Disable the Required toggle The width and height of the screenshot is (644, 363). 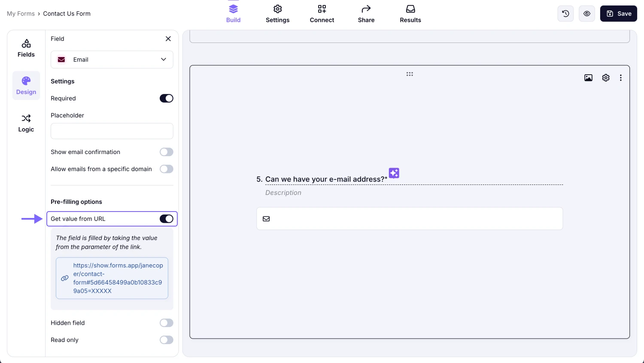point(166,98)
